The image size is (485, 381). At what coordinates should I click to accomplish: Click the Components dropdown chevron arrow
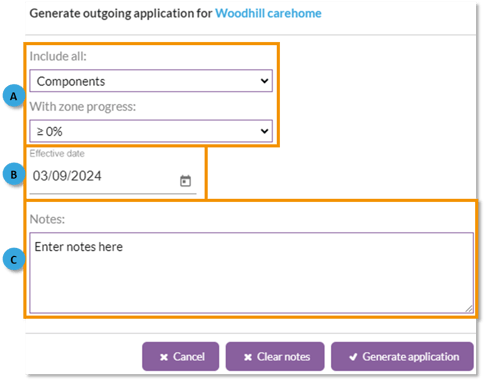(x=264, y=81)
